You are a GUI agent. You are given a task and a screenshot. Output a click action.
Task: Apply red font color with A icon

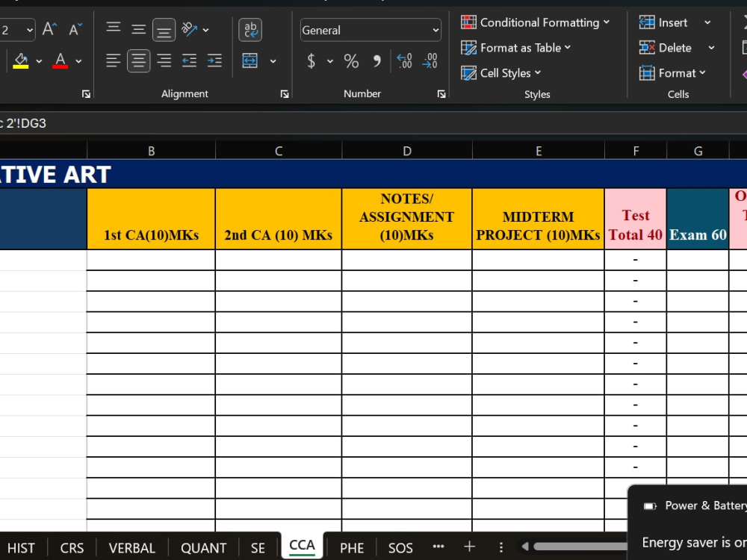60,60
